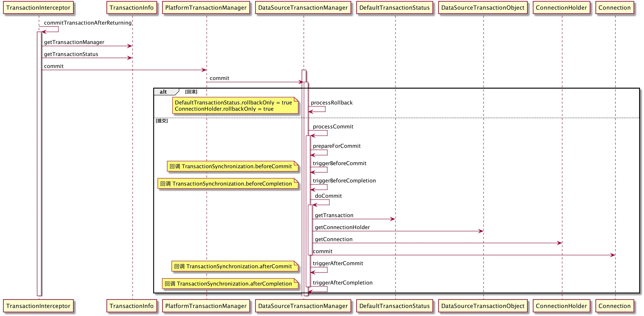This screenshot has height=316, width=644.
Task: Select the top DataSourceTransactionObject box
Action: [483, 8]
